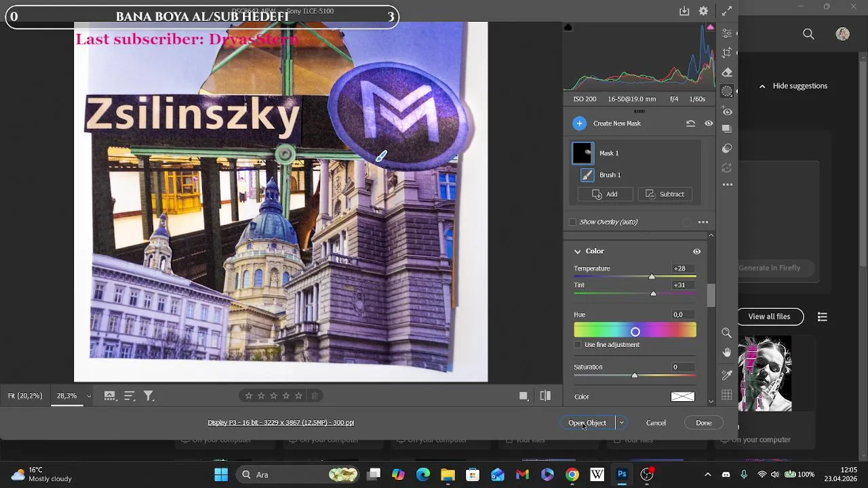The image size is (868, 488).
Task: Toggle full screen mode arrows icon
Action: click(x=727, y=11)
